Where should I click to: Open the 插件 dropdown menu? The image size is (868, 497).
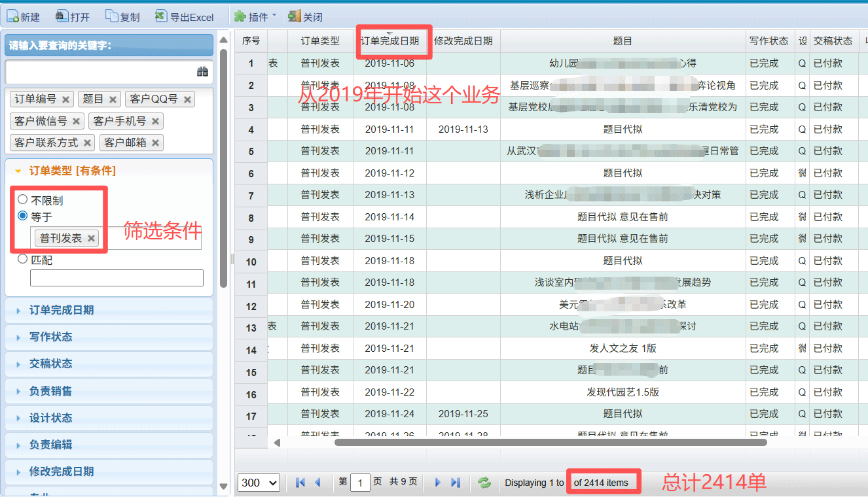point(255,17)
